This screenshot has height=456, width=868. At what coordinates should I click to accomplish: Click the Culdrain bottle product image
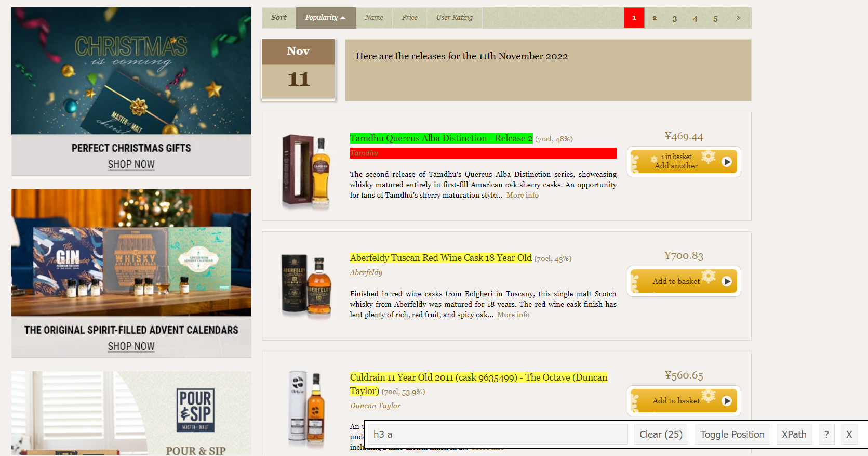click(x=306, y=410)
